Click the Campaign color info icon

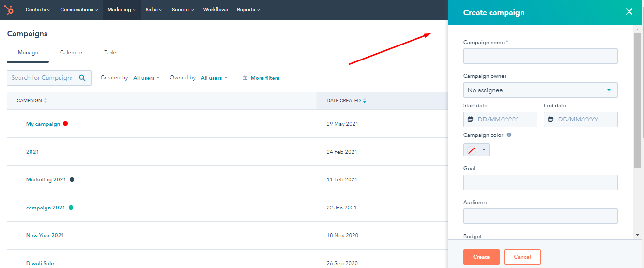pyautogui.click(x=509, y=135)
